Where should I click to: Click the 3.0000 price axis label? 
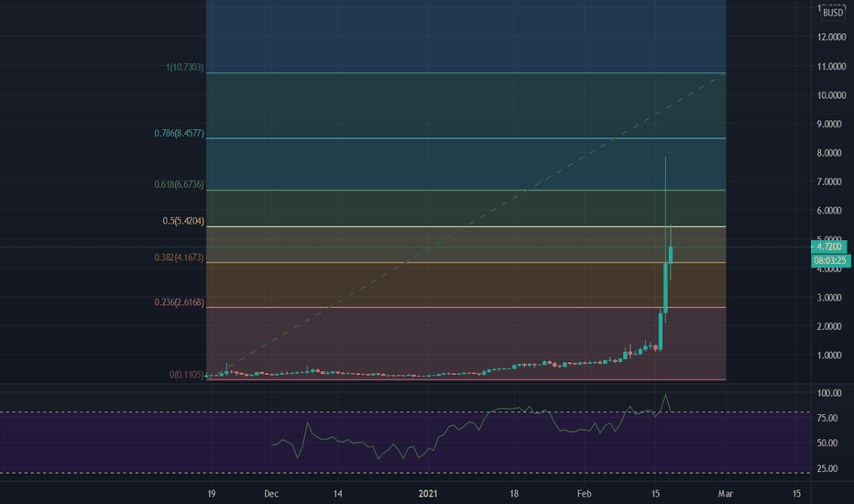829,298
